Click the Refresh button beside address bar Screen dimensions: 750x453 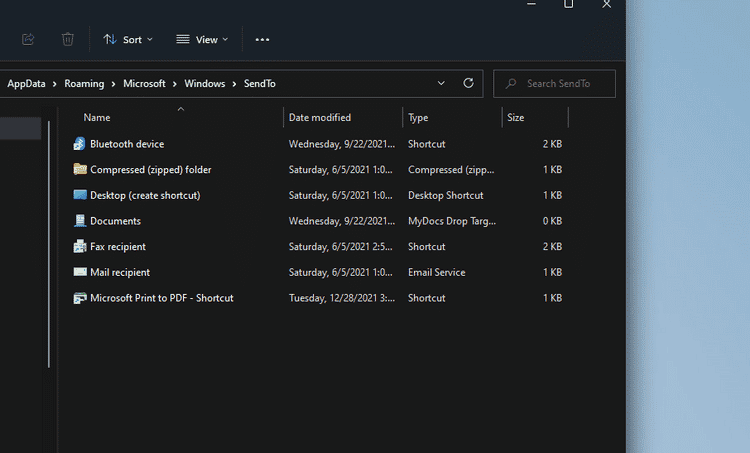(468, 83)
